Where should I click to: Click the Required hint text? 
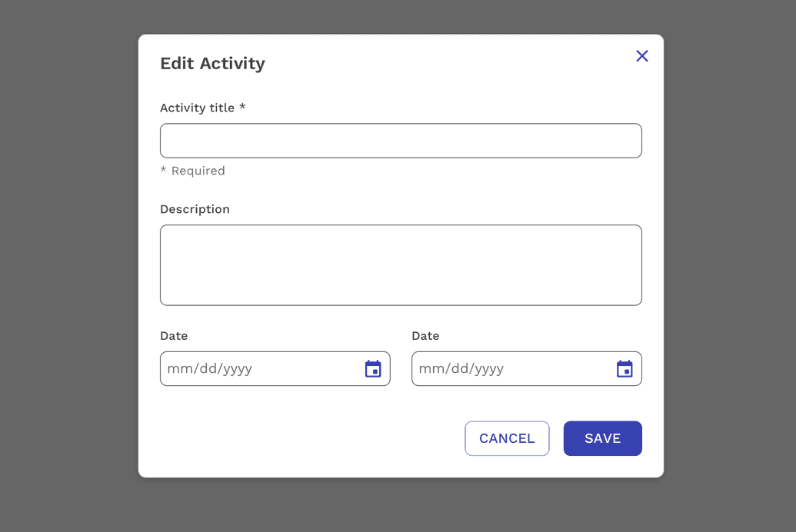(x=192, y=170)
